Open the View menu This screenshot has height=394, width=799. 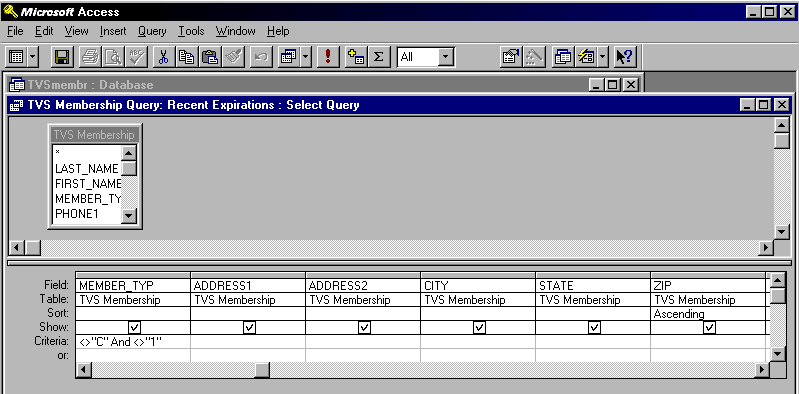pyautogui.click(x=76, y=31)
